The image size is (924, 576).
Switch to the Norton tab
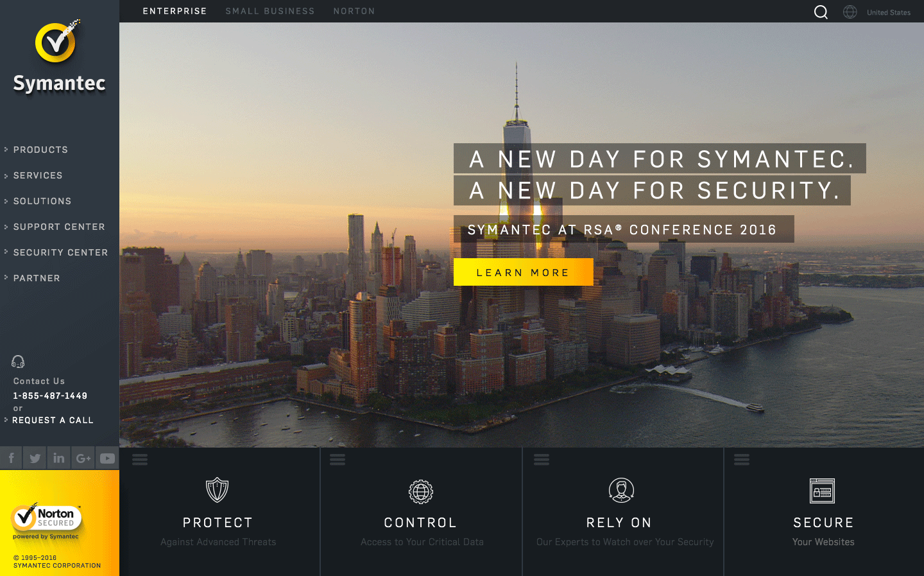[x=354, y=11]
